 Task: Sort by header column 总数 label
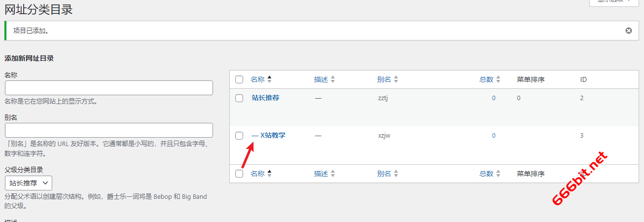tap(486, 79)
